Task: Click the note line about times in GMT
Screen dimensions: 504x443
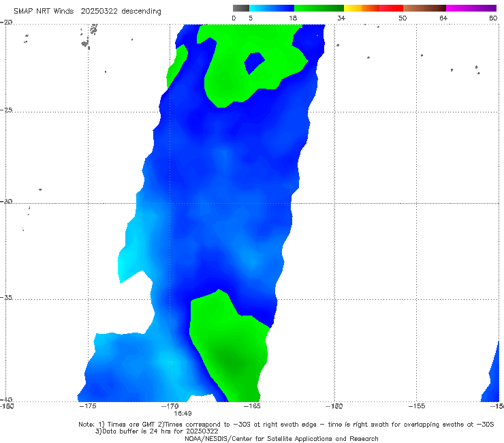Action: (286, 425)
